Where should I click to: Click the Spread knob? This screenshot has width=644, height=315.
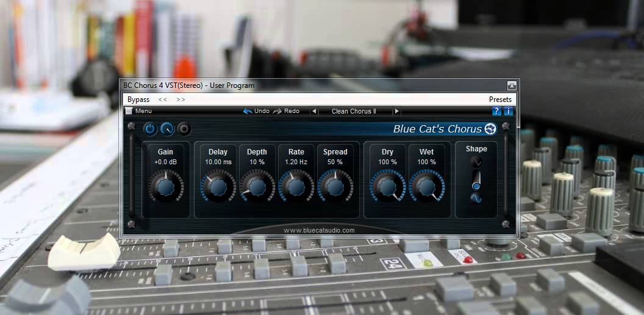pos(335,186)
